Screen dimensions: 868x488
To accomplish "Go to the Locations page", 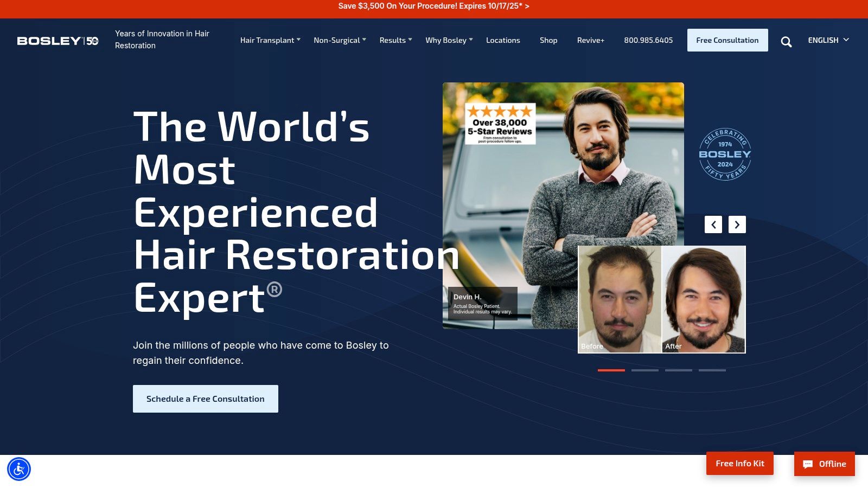I will point(503,40).
